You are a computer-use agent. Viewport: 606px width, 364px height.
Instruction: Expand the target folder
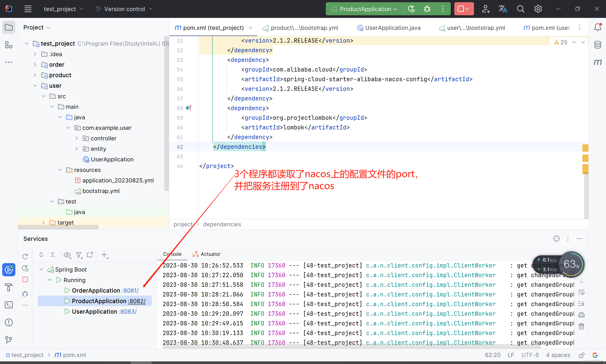(x=43, y=222)
